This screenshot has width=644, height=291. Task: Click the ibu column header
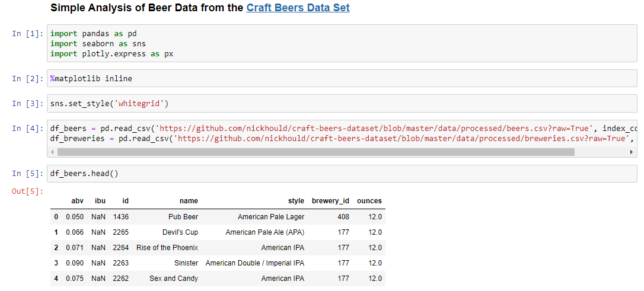point(100,201)
